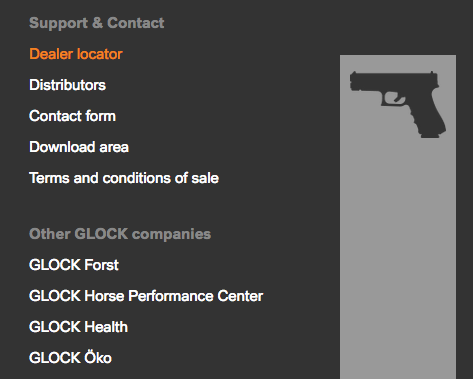Open the GLOCK Öko link

pos(70,358)
